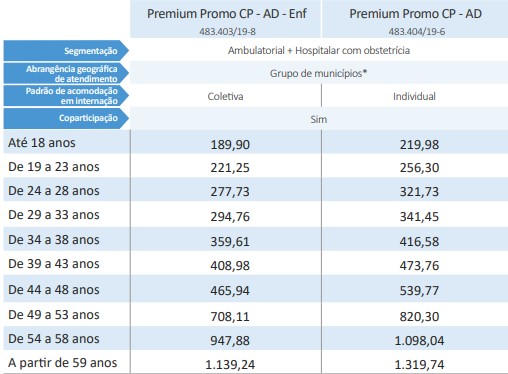Screen dimensions: 508x374
Task: Click the Padrão de acomodação em internação label
Action: point(66,96)
